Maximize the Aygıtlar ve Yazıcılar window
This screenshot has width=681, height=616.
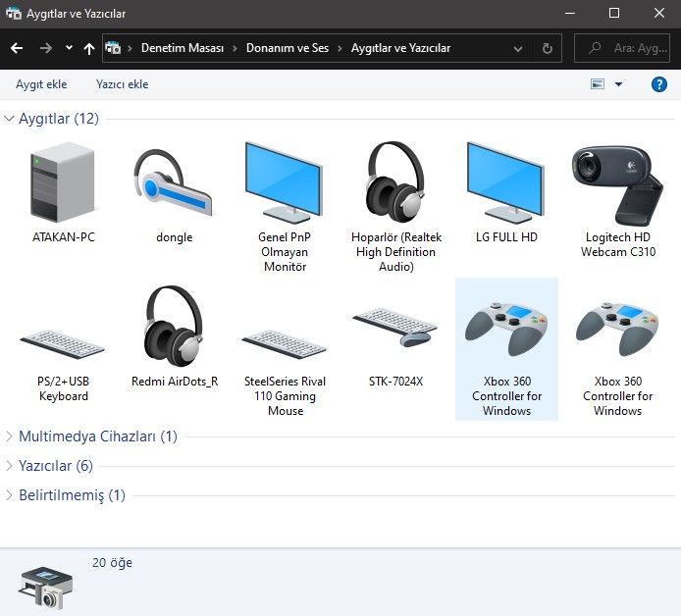(614, 14)
